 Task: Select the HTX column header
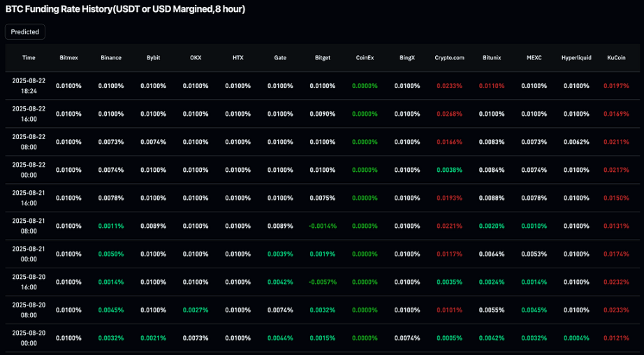click(x=237, y=58)
